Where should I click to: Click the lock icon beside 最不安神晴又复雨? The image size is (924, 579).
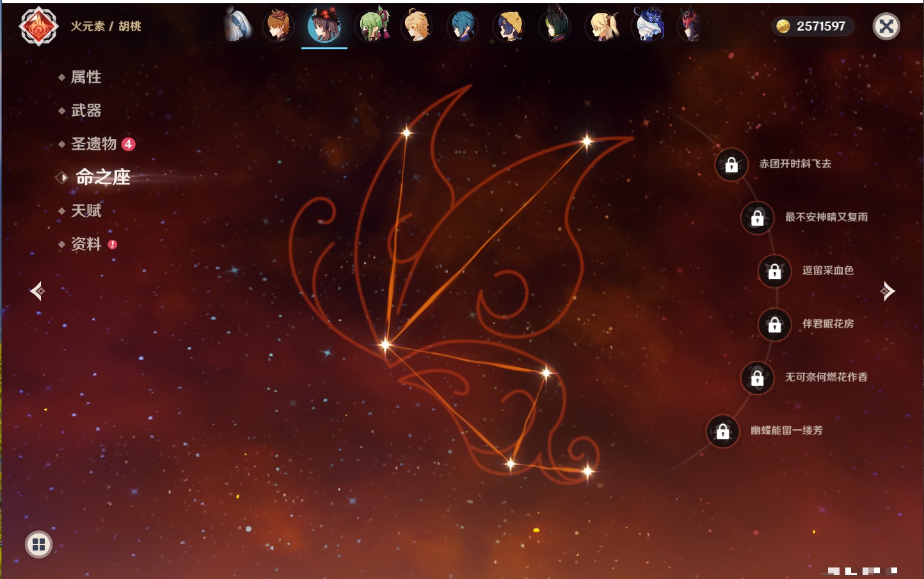[757, 218]
